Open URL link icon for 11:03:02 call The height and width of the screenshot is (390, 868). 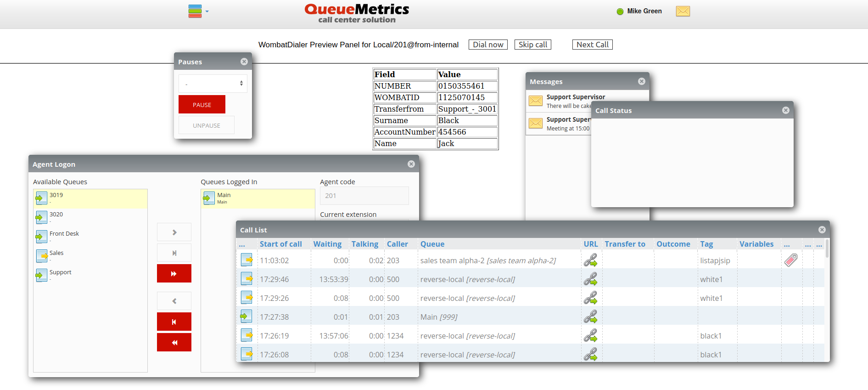[590, 260]
